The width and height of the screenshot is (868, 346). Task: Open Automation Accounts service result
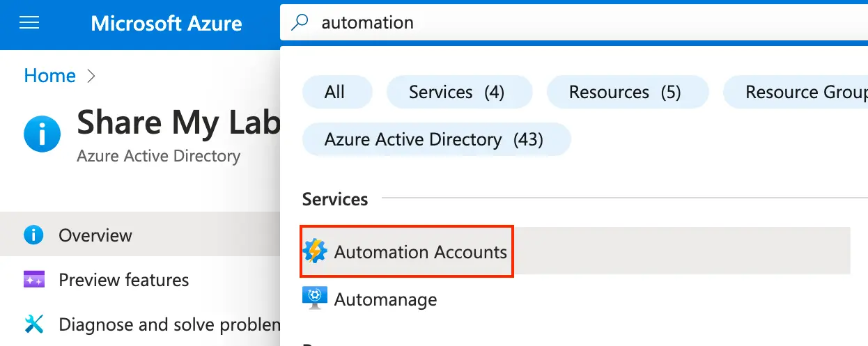pos(420,251)
